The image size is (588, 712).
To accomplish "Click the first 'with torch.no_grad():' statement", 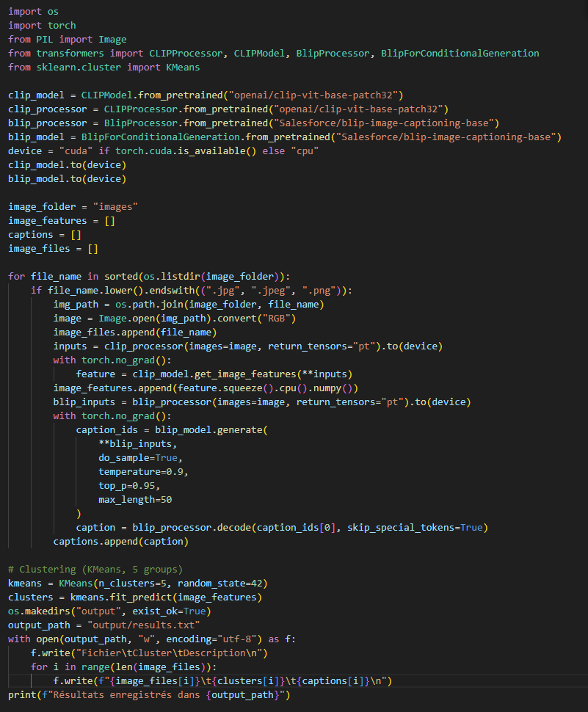I will [x=112, y=360].
